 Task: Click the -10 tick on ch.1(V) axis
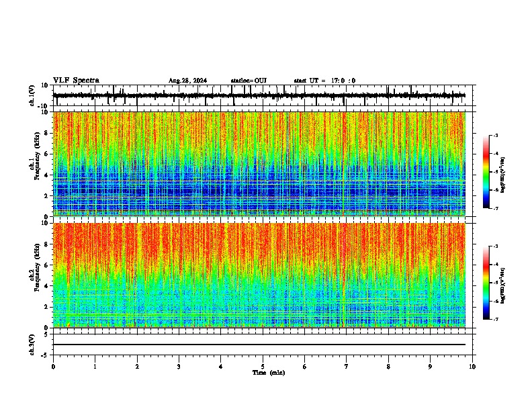44,105
